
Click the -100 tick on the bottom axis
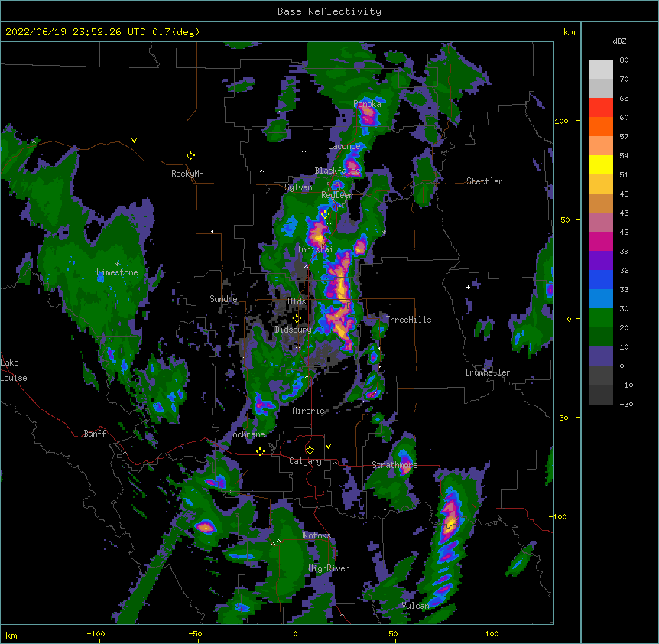(x=96, y=634)
